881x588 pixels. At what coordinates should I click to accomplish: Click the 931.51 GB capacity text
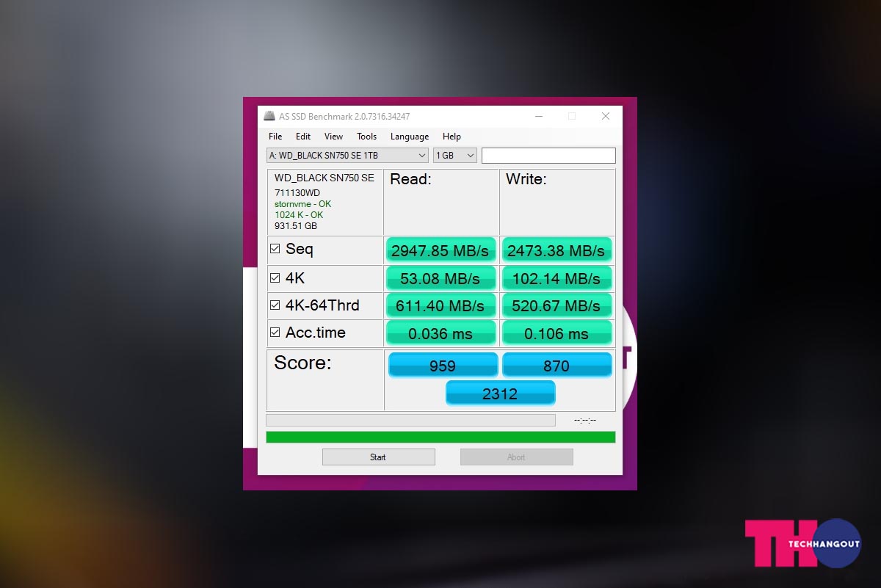coord(296,226)
